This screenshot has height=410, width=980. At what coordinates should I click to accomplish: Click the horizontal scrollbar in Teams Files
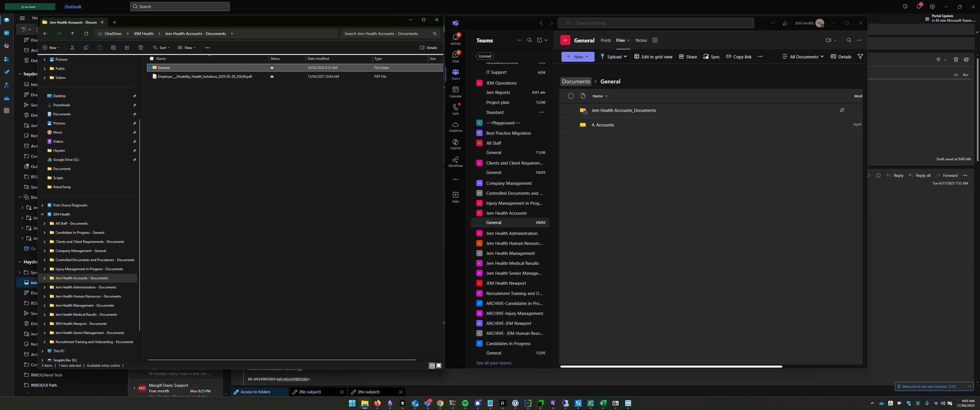671,366
